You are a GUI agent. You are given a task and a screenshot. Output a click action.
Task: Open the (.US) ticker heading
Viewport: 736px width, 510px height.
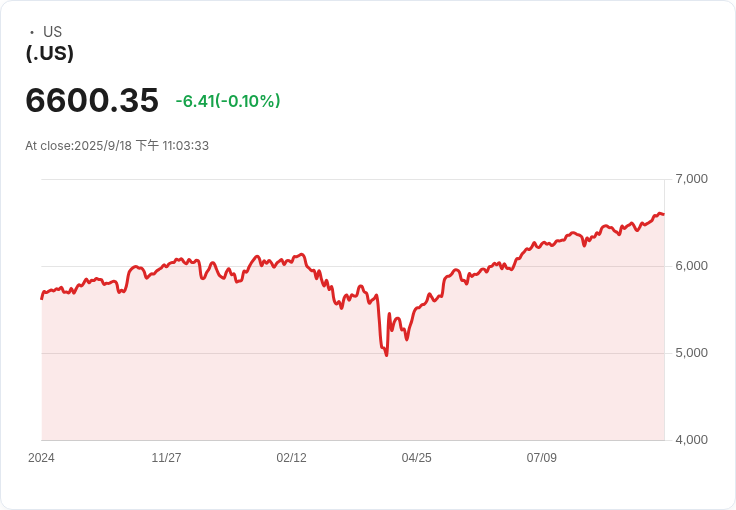pyautogui.click(x=50, y=53)
